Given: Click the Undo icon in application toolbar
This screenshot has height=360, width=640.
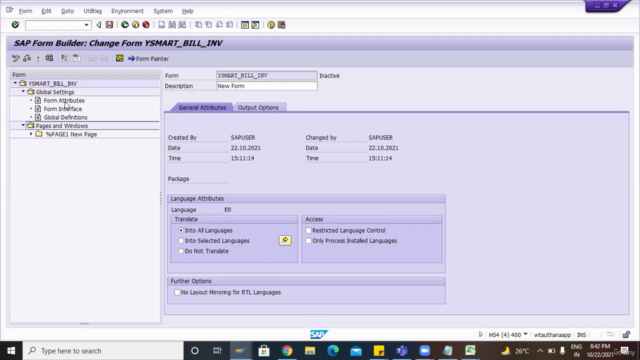Looking at the screenshot, I should [93, 58].
